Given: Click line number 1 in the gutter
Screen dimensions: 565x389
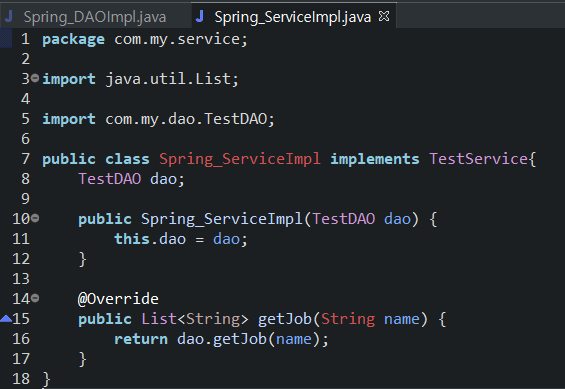Looking at the screenshot, I should tap(25, 39).
